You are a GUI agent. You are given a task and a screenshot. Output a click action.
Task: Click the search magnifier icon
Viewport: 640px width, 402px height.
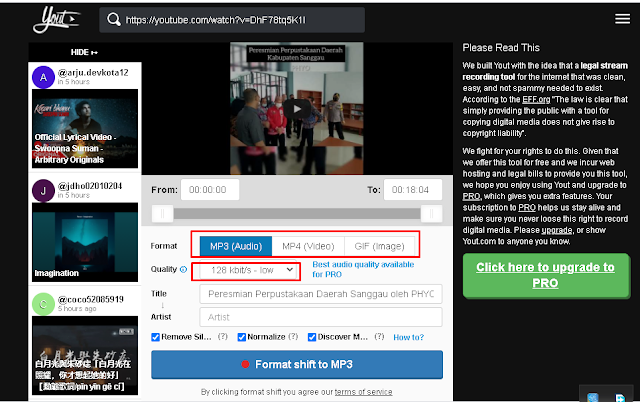(x=113, y=19)
